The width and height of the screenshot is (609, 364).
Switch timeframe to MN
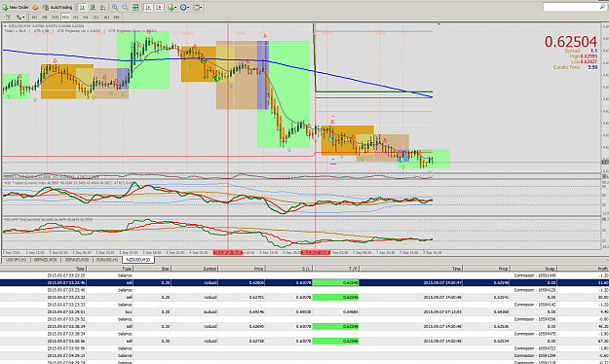[117, 18]
